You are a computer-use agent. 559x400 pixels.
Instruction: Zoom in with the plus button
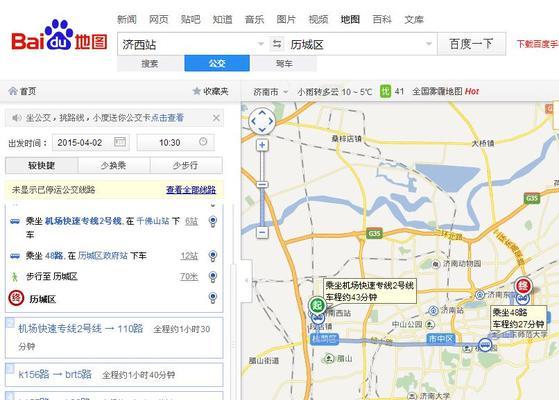262,145
